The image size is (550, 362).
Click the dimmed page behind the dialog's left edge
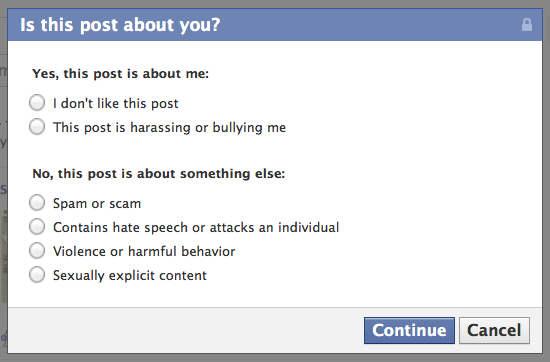pos(4,175)
